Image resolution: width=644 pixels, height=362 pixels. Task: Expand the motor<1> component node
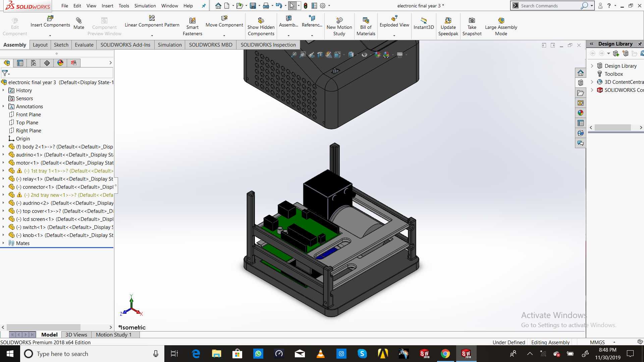pyautogui.click(x=3, y=163)
